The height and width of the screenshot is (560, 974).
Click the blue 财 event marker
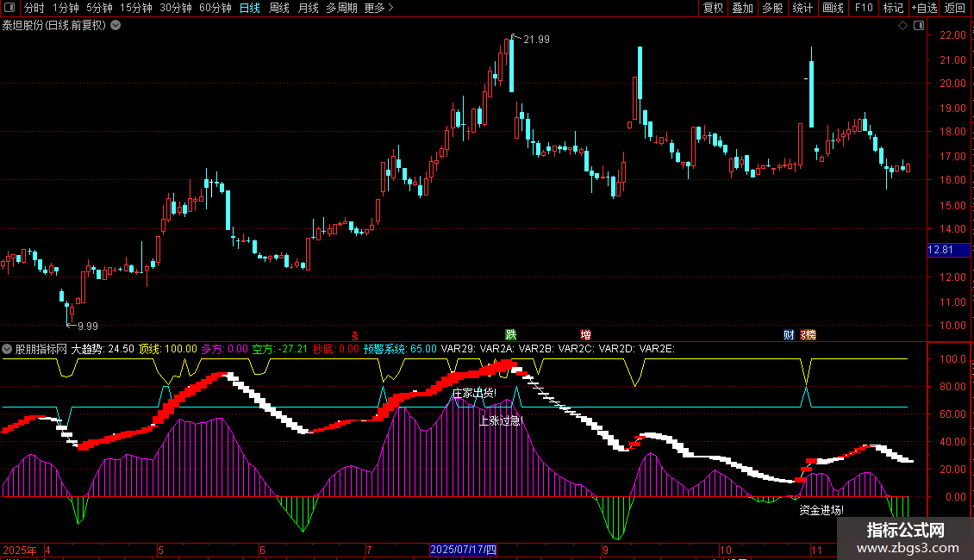click(789, 334)
